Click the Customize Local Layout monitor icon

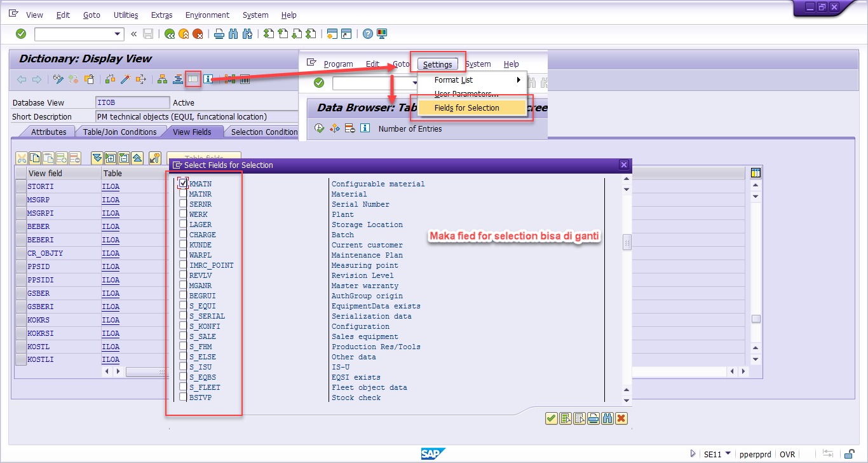pos(382,34)
